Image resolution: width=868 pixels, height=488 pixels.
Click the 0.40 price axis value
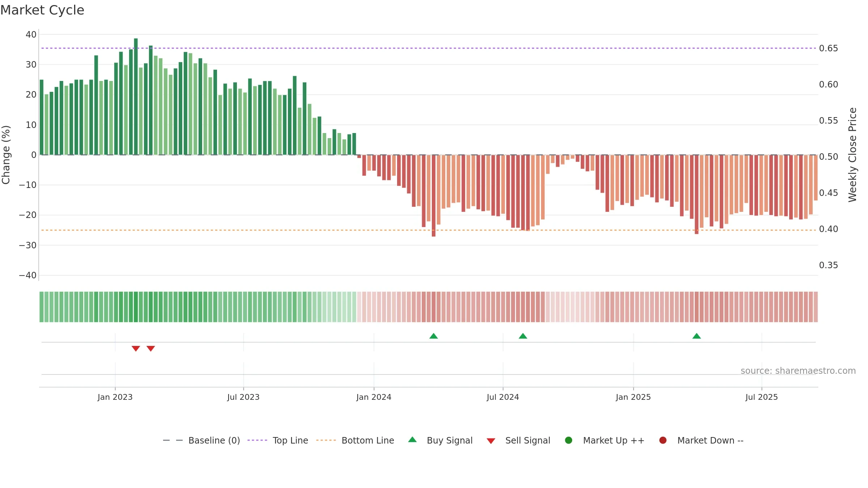pyautogui.click(x=829, y=229)
